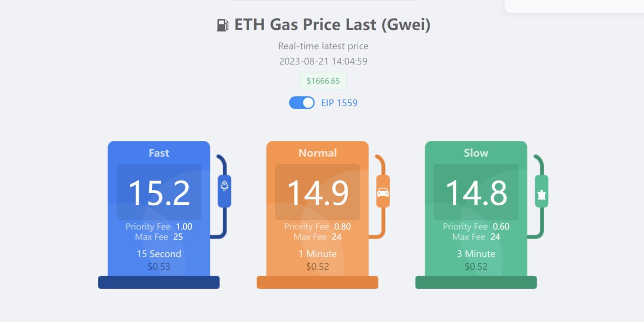Select the Normal gas price value 14.9
This screenshot has height=322, width=644.
(x=317, y=193)
